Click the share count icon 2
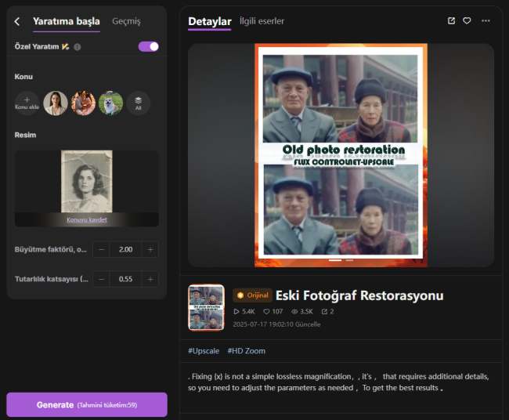Viewport: 509px width, 420px height. (x=324, y=312)
